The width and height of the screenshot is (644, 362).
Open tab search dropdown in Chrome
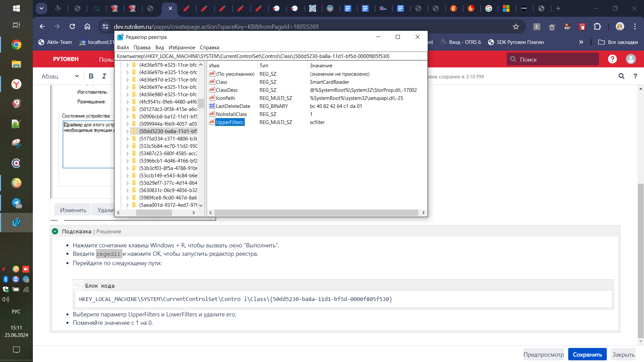point(41,8)
